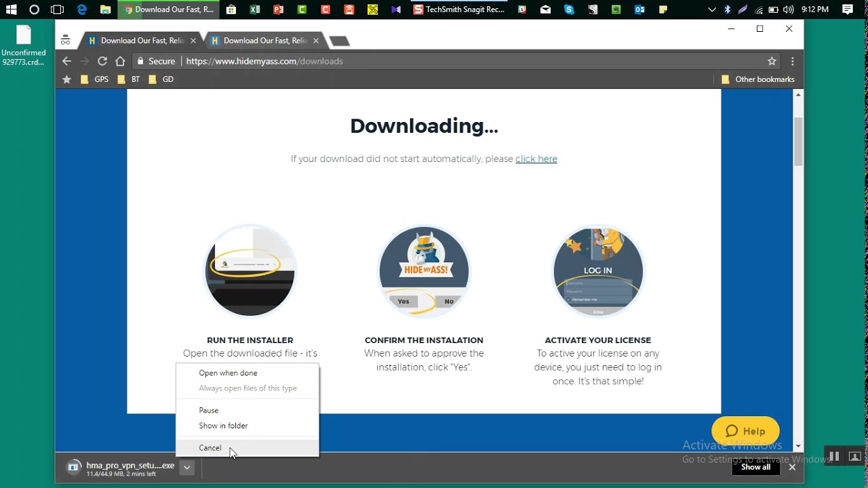Click 'Show all' downloads button
This screenshot has width=868, height=488.
coord(755,467)
